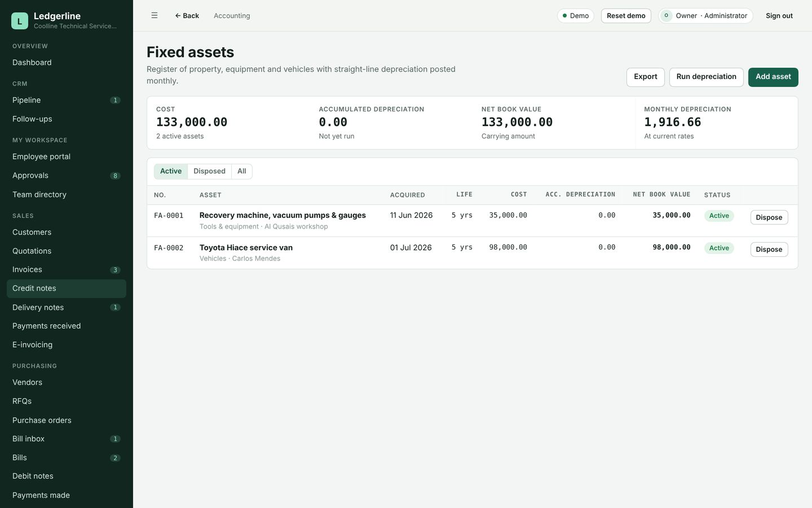Switch to the Disposed assets tab

point(209,171)
